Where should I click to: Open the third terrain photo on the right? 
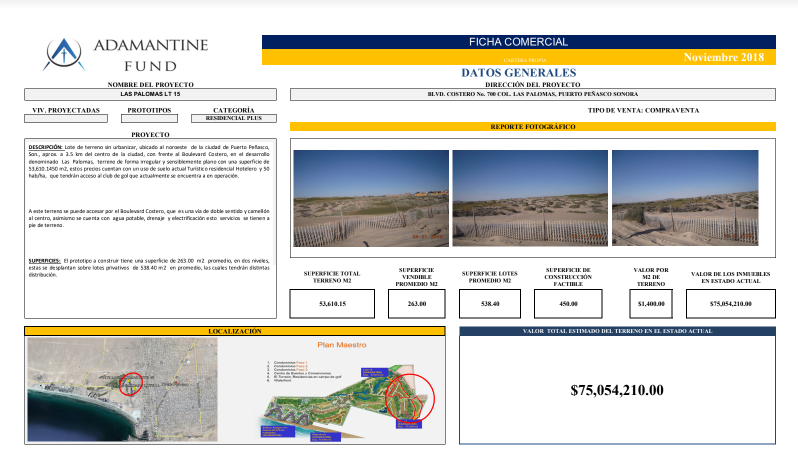pyautogui.click(x=685, y=198)
